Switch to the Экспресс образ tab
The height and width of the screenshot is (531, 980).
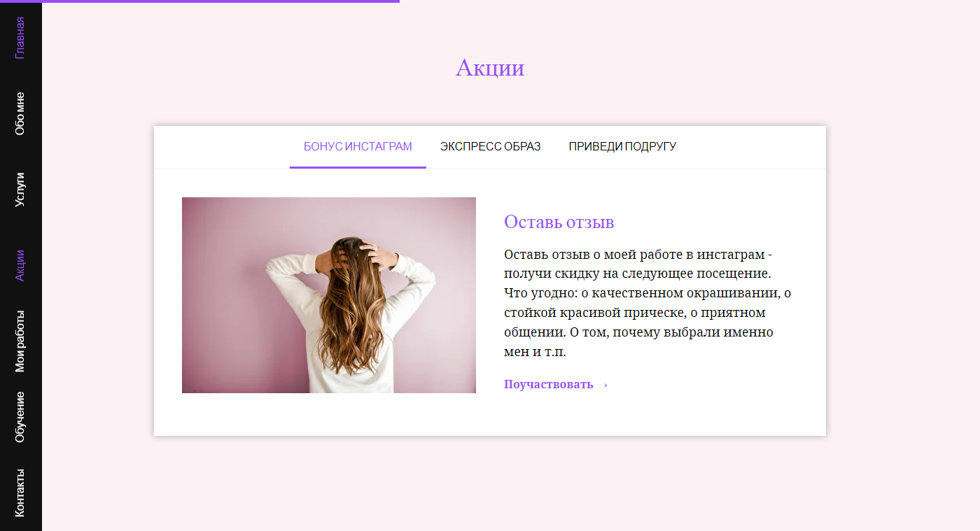(490, 147)
